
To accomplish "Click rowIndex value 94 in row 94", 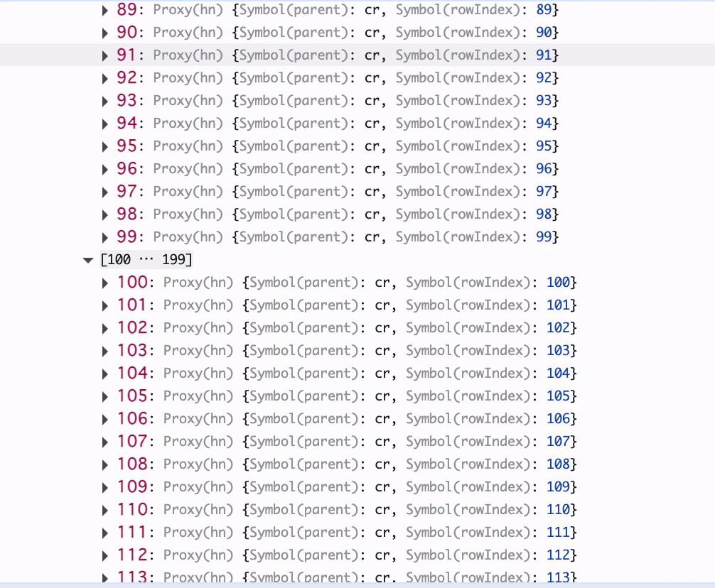I will coord(544,124).
